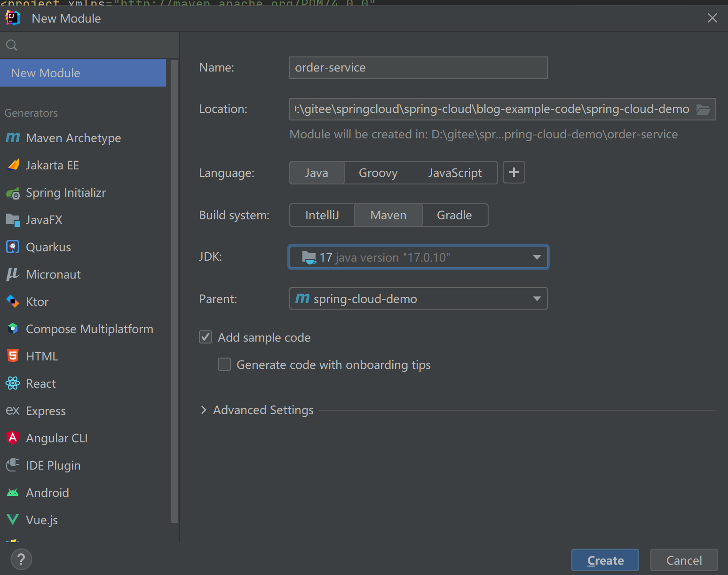Click the Jakarta EE flame icon
Screen dimensions: 728x575
pos(13,165)
